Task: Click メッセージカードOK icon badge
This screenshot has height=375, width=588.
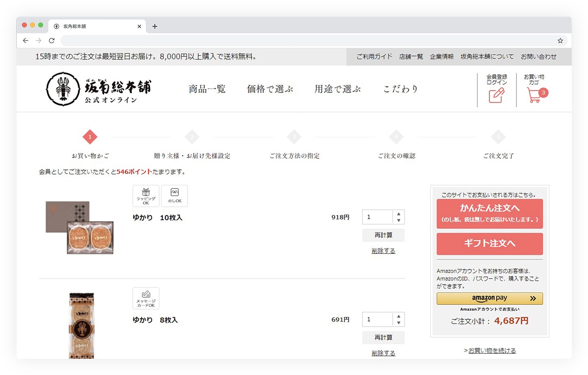Action: (146, 298)
